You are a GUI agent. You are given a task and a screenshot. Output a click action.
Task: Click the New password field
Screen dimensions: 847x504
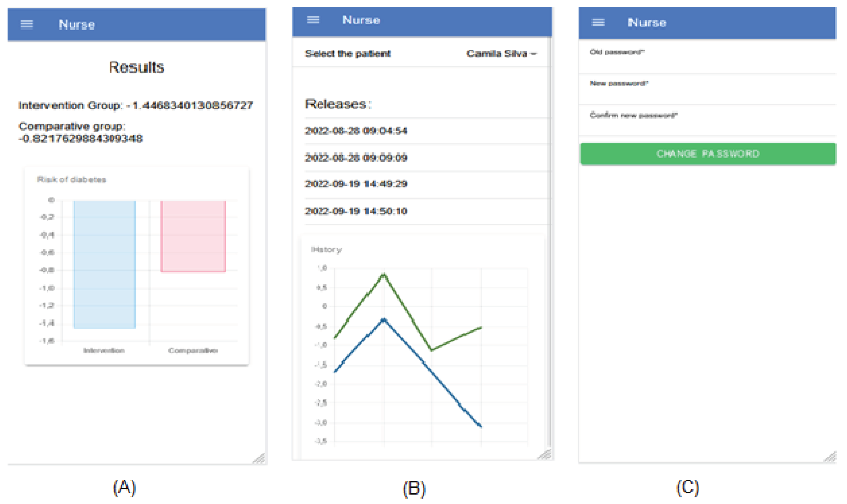coord(707,94)
